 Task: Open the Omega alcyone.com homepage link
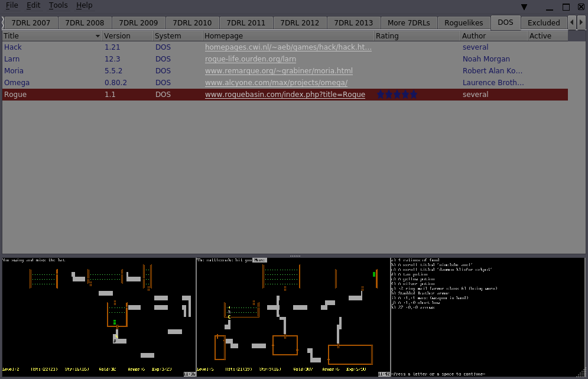pos(276,83)
